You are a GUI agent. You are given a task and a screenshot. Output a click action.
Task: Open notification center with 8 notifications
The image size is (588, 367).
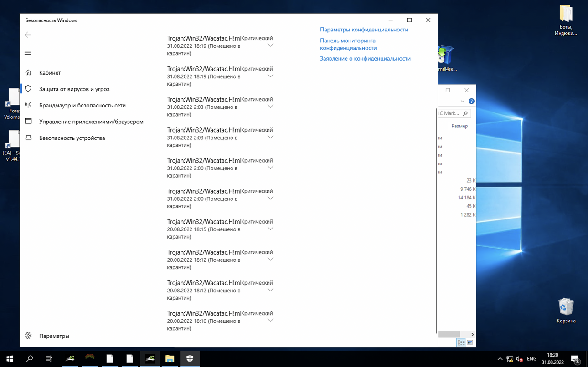click(575, 359)
